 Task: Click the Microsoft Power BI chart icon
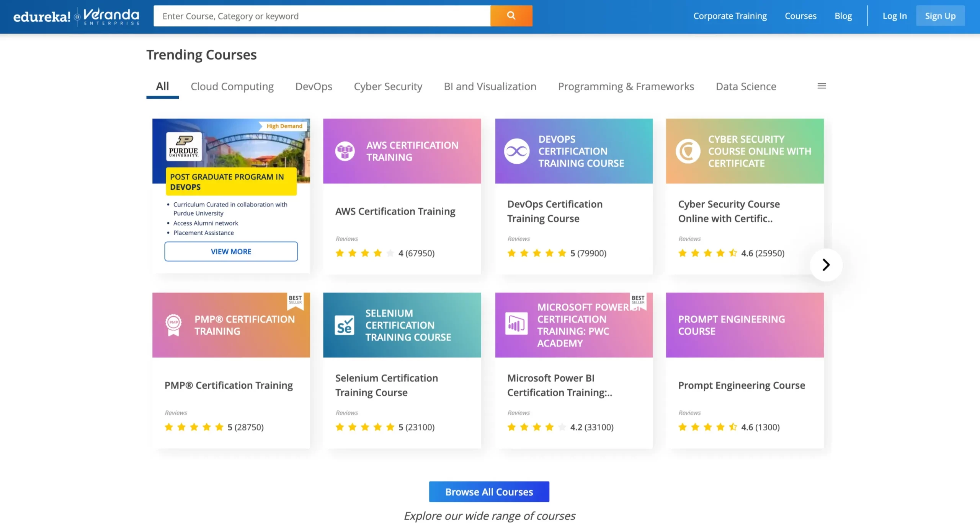pyautogui.click(x=515, y=324)
